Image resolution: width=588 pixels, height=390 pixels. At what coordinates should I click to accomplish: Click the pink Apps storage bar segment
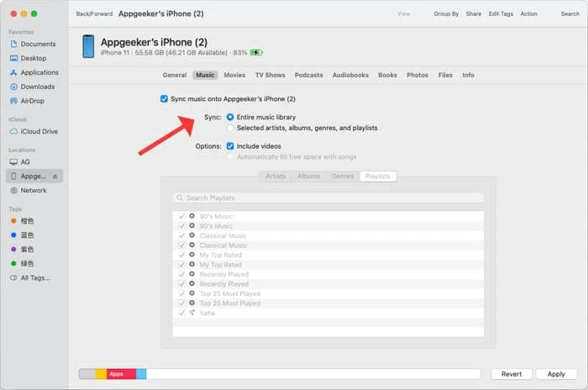(121, 374)
